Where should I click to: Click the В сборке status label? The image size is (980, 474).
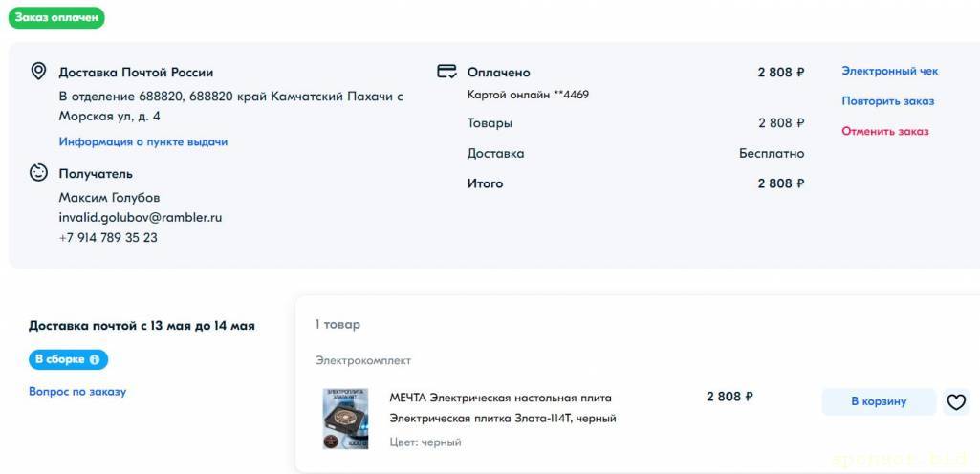coord(60,359)
